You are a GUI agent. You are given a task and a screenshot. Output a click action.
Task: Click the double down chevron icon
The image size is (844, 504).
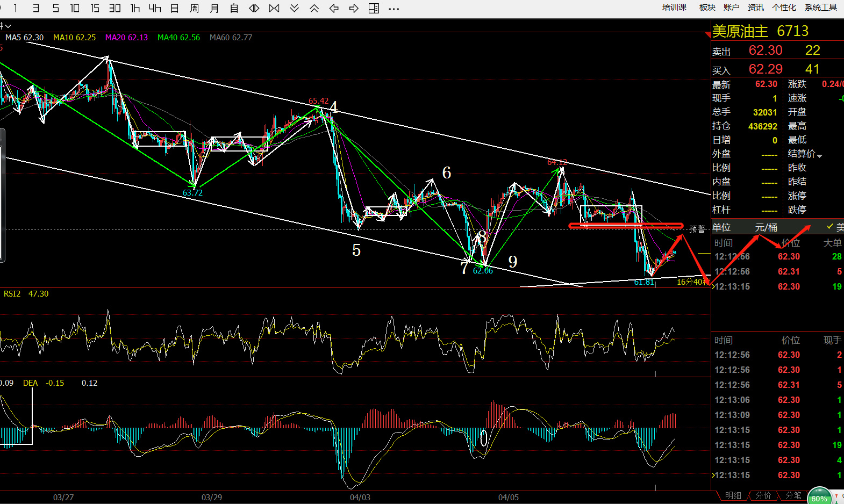pos(294,8)
